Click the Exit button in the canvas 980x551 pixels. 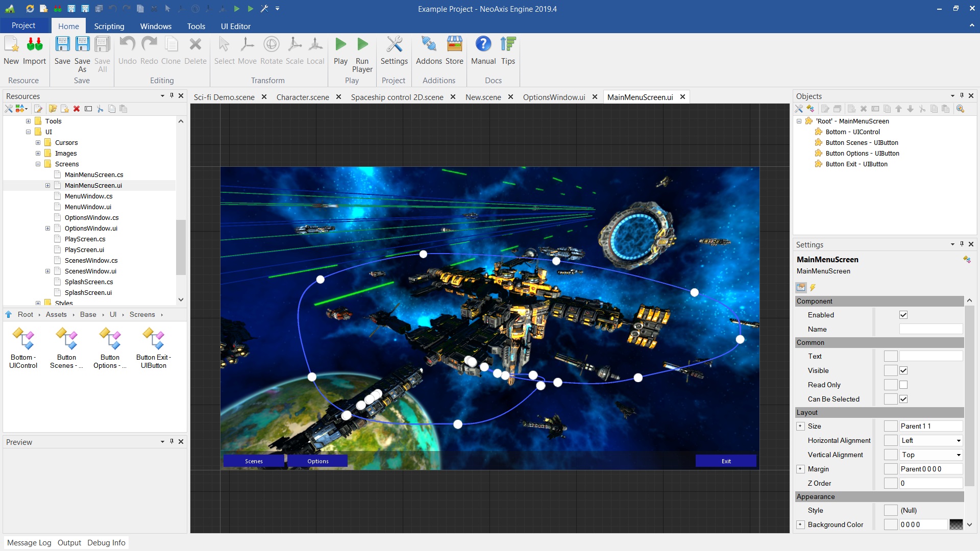point(725,461)
